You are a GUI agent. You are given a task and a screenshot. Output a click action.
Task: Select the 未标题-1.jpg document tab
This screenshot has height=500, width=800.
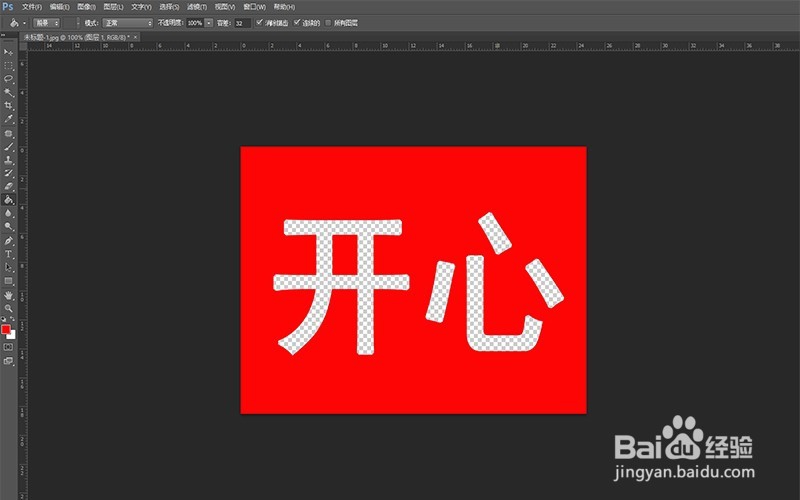click(77, 37)
